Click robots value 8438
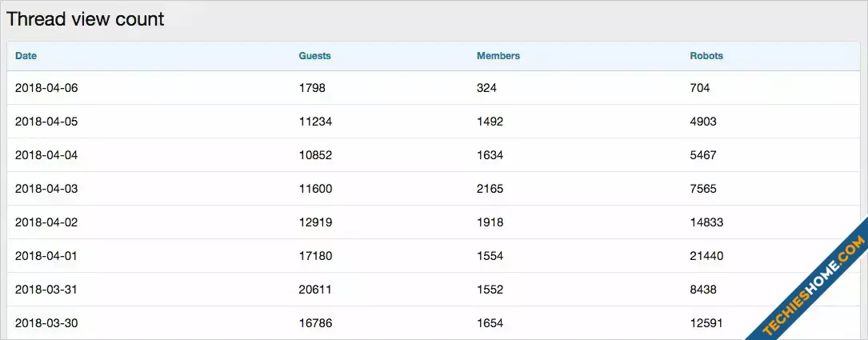The image size is (868, 340). pos(703,290)
